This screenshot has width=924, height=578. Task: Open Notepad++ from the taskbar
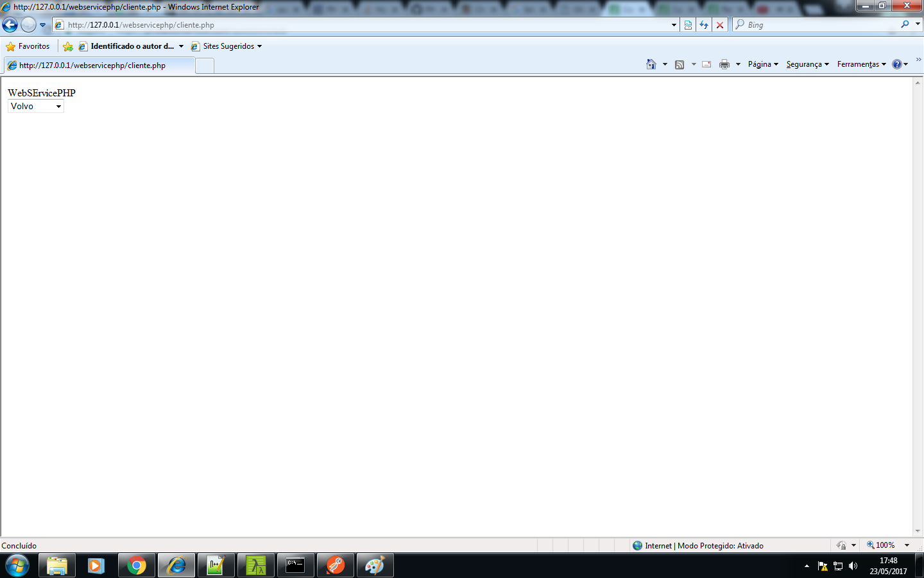[x=216, y=566]
